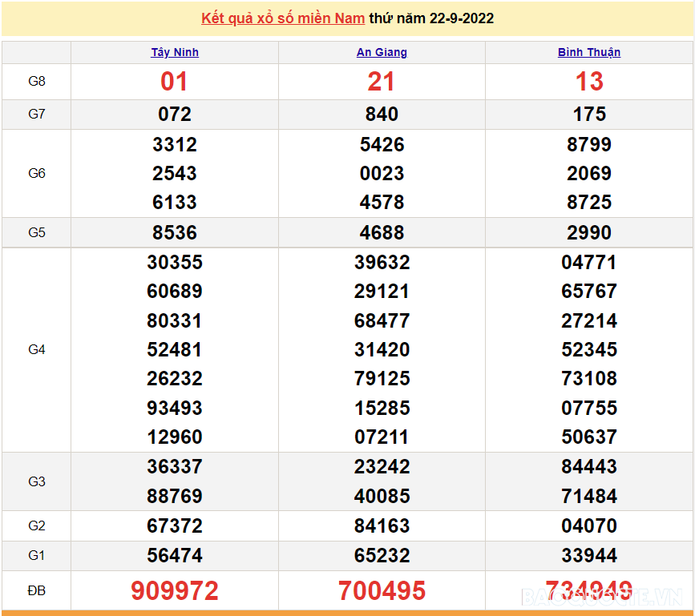Click the G8 row label

37,82
